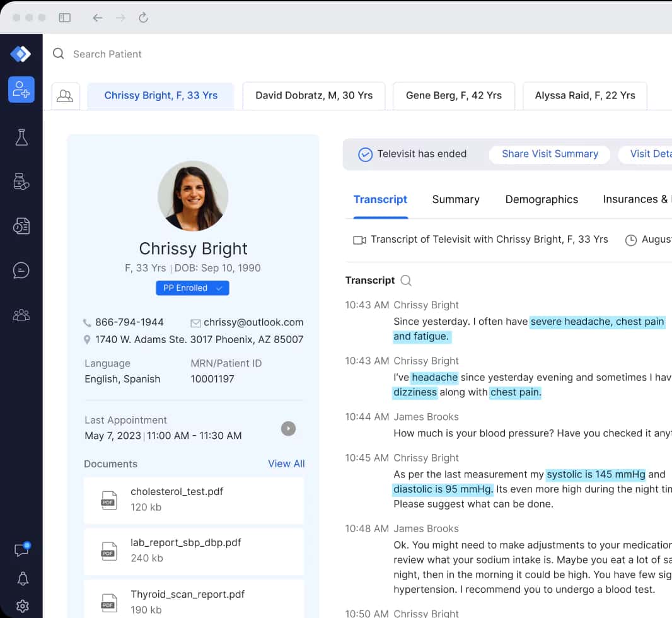The image size is (672, 618).
Task: Click Chrissy Bright's profile photo
Action: (x=193, y=196)
